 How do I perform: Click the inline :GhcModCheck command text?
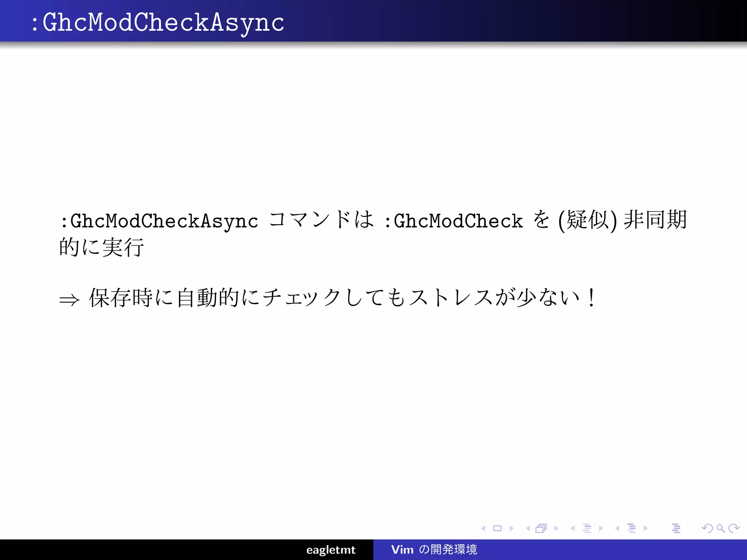click(454, 221)
